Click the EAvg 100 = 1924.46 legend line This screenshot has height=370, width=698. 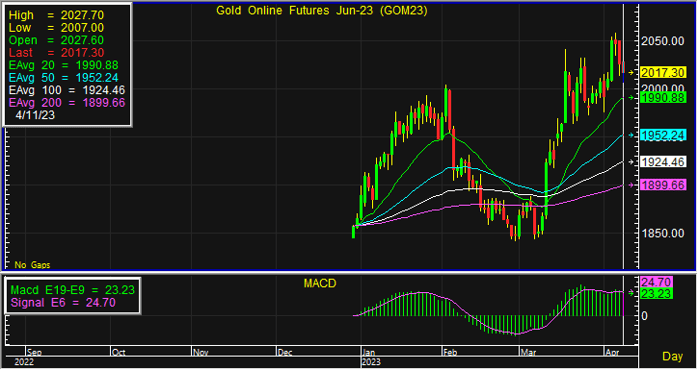pyautogui.click(x=67, y=90)
